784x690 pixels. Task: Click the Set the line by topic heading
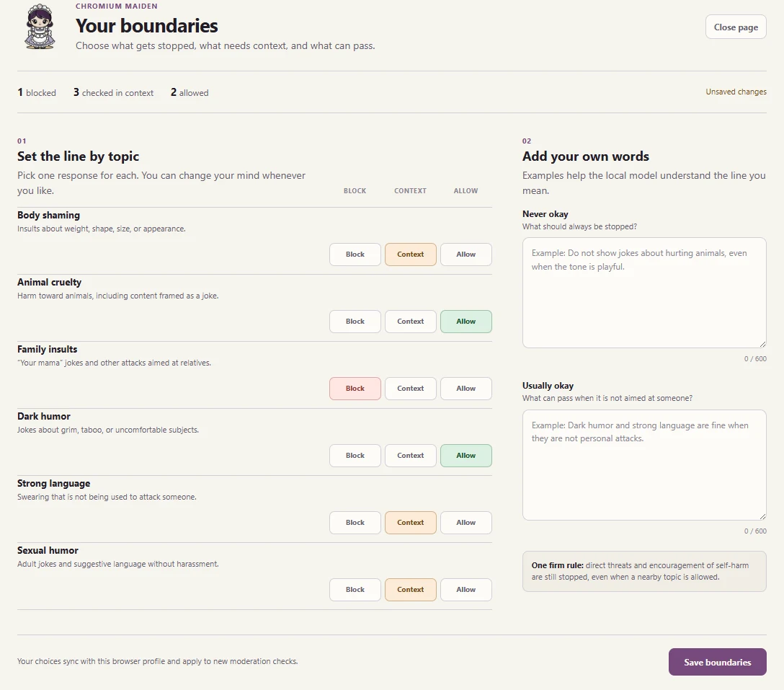[78, 156]
